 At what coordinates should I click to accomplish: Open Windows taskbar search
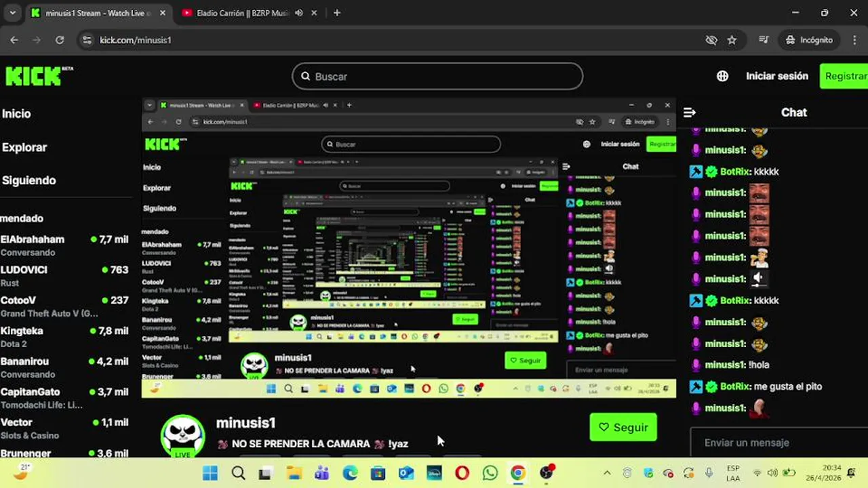point(238,473)
